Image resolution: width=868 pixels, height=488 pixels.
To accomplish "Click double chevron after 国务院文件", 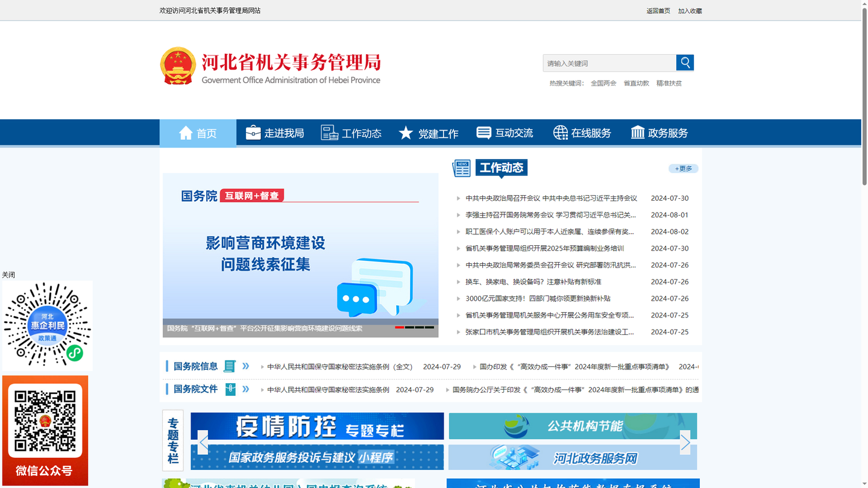I will (x=246, y=389).
